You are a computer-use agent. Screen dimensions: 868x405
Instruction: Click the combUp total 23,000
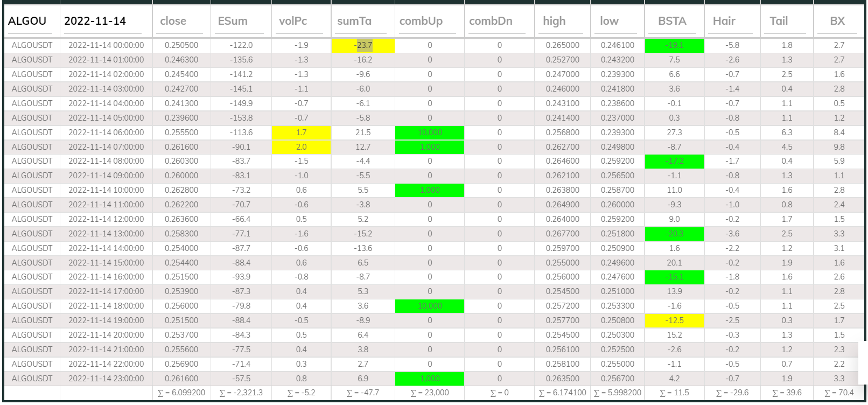click(430, 393)
